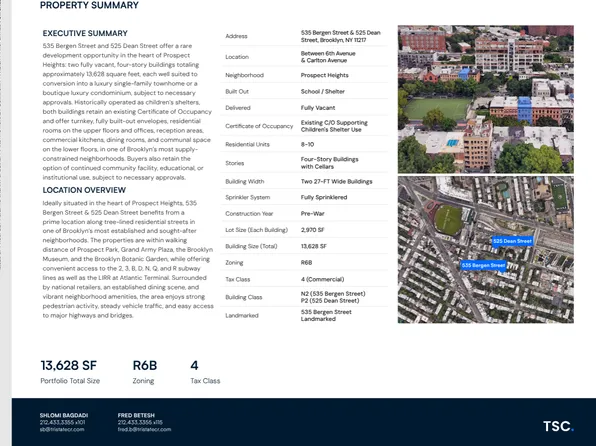Viewport: 596px width, 446px height.
Task: Click the Executive Summary heading
Action: (x=85, y=33)
